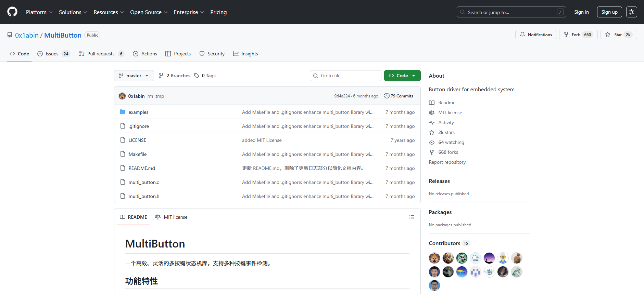Open the commit hash 9d4a224

click(x=342, y=96)
